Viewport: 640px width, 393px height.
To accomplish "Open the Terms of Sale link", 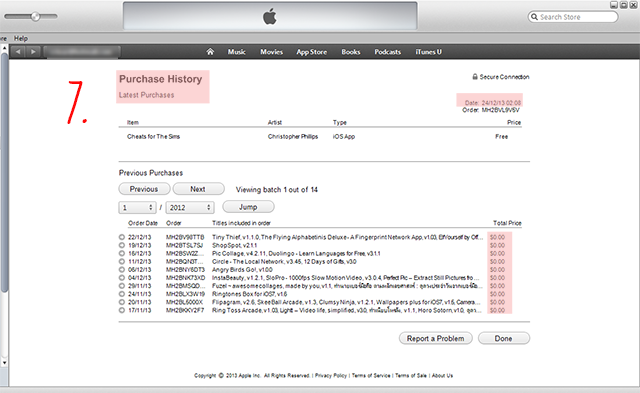I will click(x=411, y=375).
